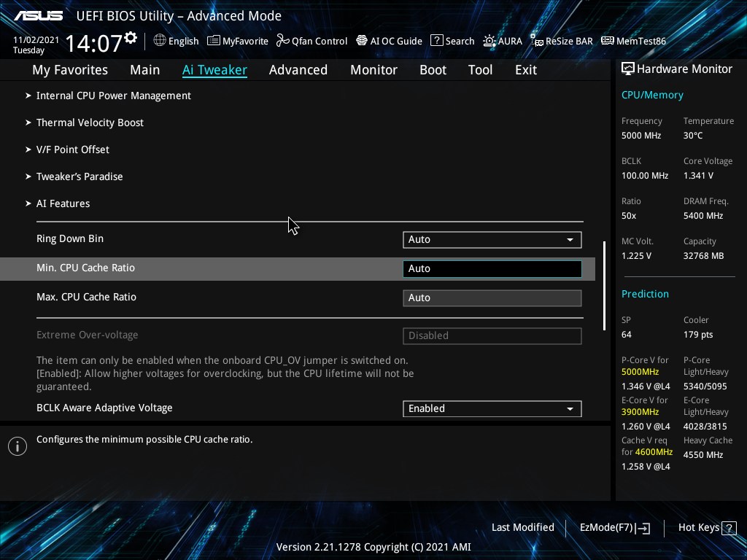
Task: Click the Min. CPU Cache Ratio field
Action: point(492,268)
